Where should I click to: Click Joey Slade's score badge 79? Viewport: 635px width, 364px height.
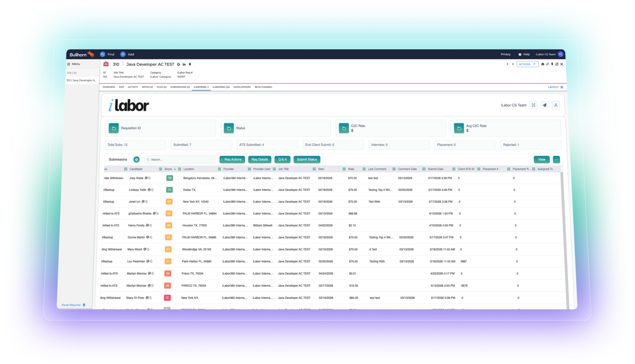pyautogui.click(x=169, y=178)
